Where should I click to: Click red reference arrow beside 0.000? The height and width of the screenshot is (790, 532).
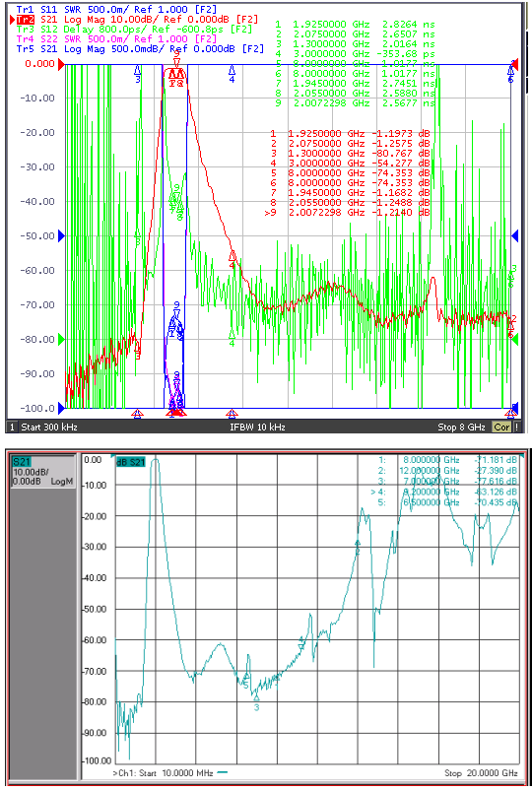[61, 64]
